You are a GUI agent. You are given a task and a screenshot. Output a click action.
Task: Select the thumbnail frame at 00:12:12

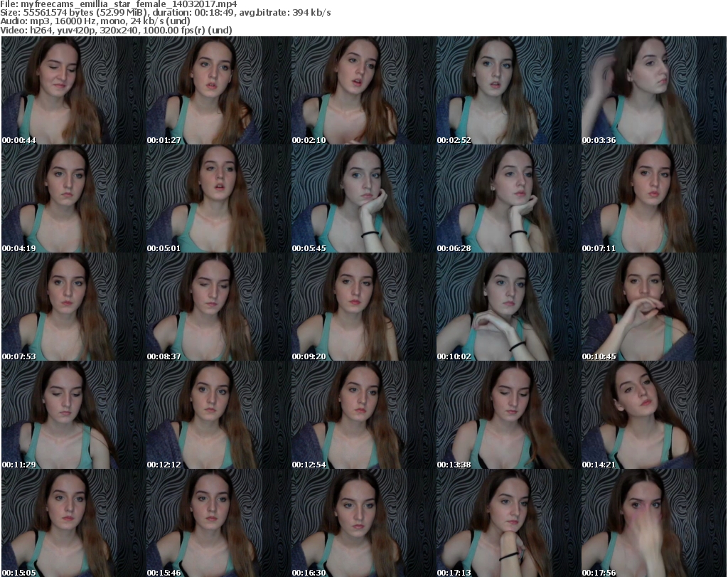[x=219, y=415]
